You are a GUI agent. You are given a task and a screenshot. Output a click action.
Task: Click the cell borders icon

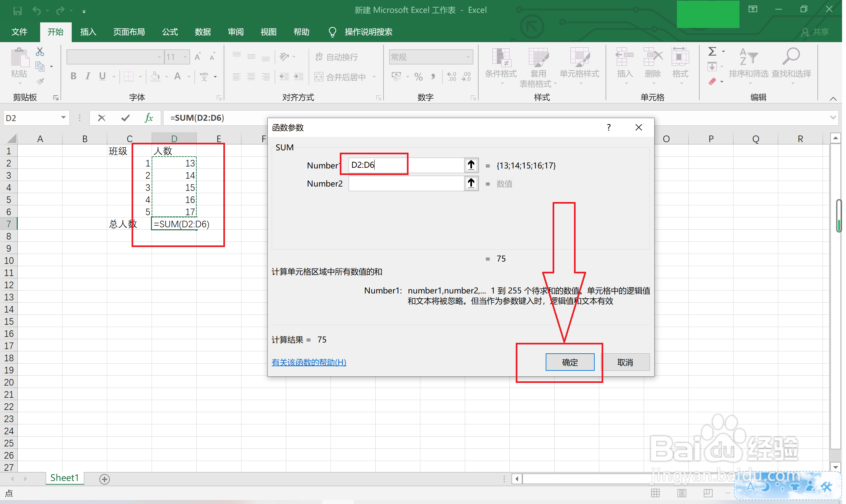pos(129,76)
